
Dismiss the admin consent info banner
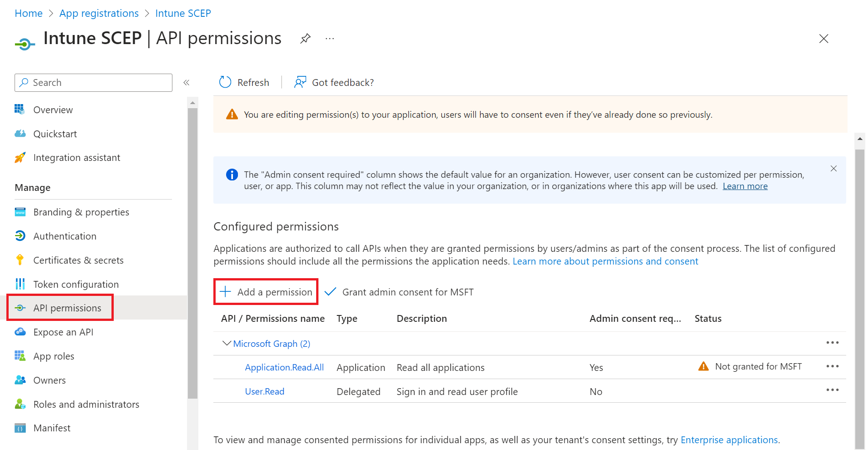pos(833,169)
